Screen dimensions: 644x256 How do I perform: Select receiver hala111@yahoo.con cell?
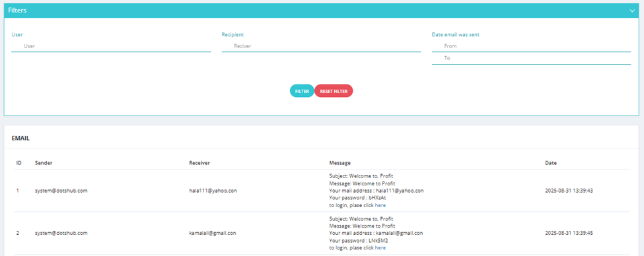point(213,191)
